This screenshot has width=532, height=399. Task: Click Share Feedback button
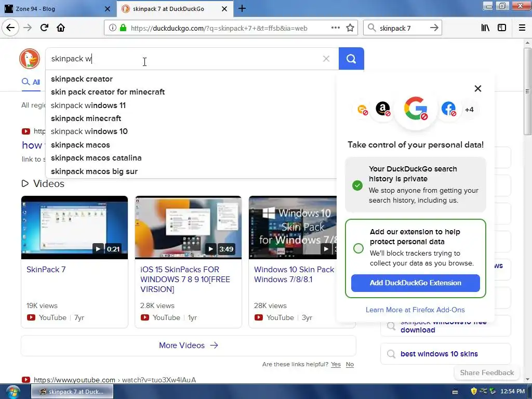pos(487,373)
